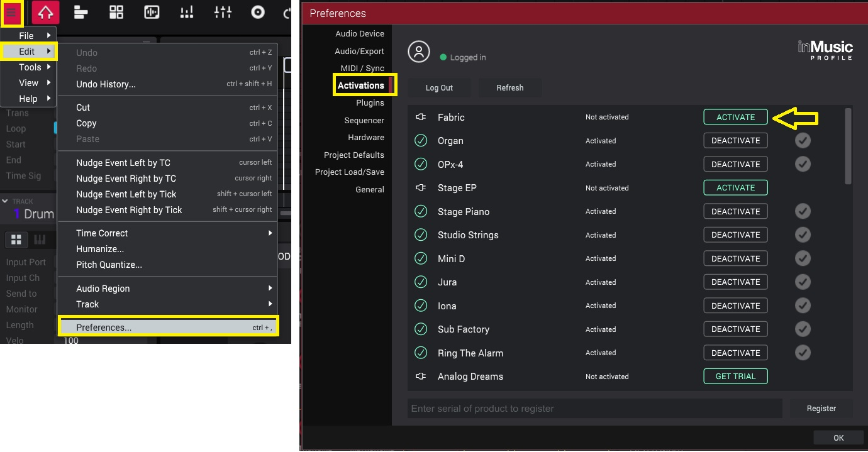Click DEACTIVATE for Sub Factory

[x=735, y=329]
